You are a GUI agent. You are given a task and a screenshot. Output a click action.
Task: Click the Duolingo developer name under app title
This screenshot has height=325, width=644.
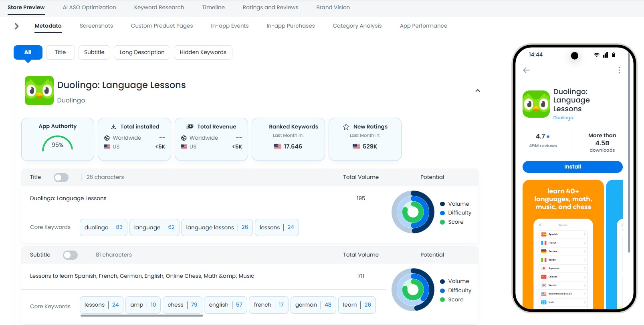[x=71, y=100]
